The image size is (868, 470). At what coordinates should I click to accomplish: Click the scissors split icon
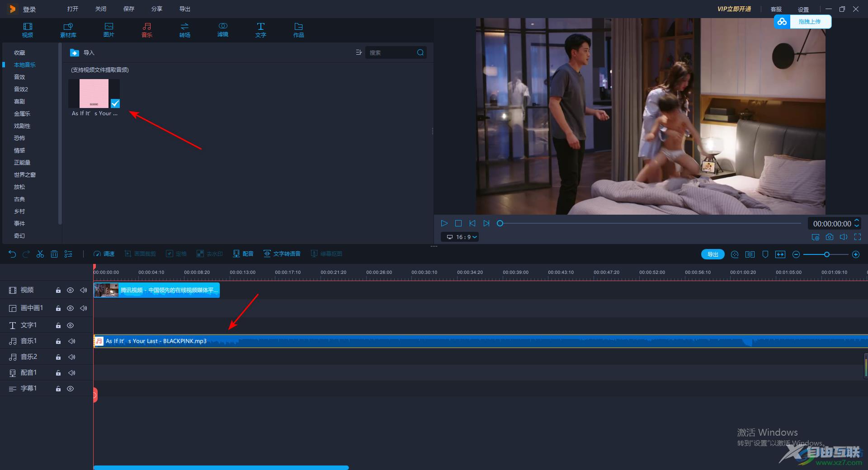click(40, 254)
